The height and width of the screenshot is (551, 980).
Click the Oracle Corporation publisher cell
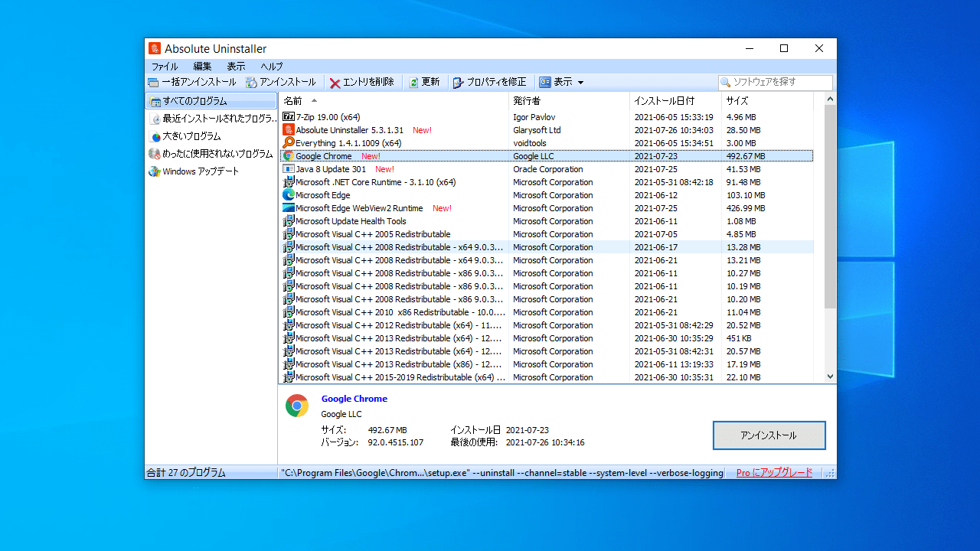click(548, 169)
